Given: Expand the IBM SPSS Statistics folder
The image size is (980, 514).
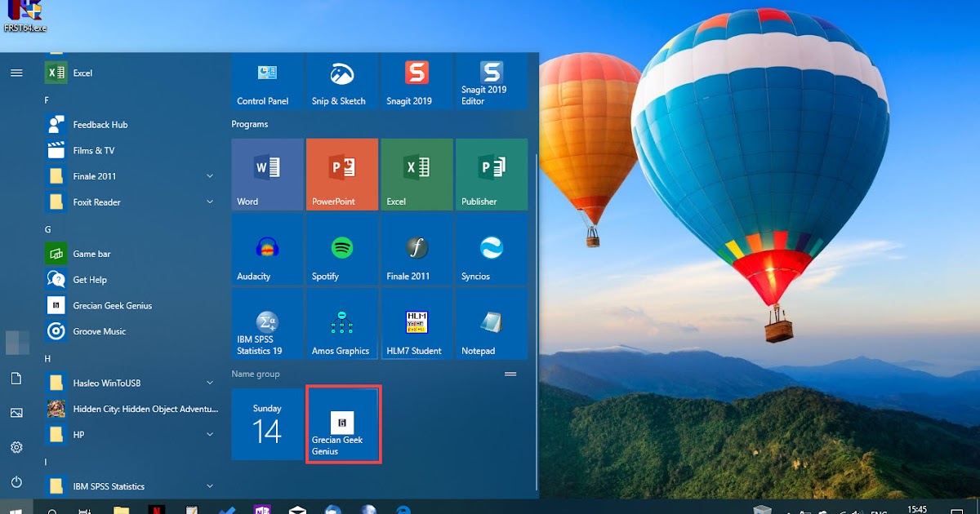Looking at the screenshot, I should [209, 485].
